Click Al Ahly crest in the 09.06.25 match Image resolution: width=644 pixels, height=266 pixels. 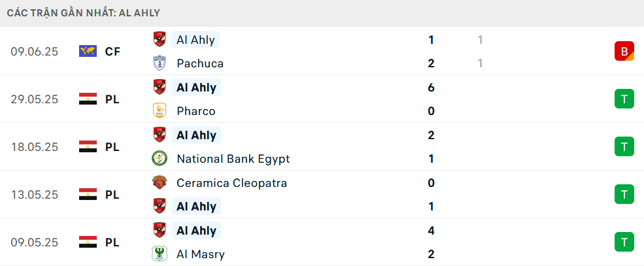pos(159,39)
